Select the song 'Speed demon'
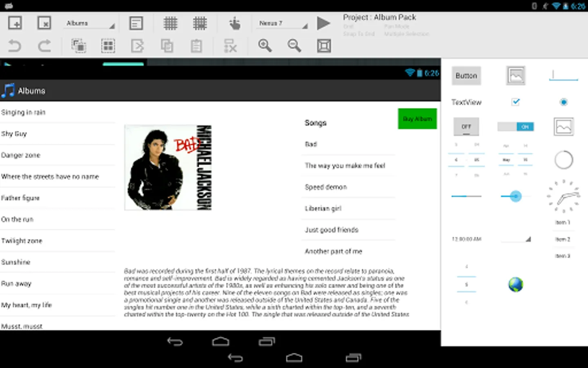The width and height of the screenshot is (588, 368). click(348, 187)
